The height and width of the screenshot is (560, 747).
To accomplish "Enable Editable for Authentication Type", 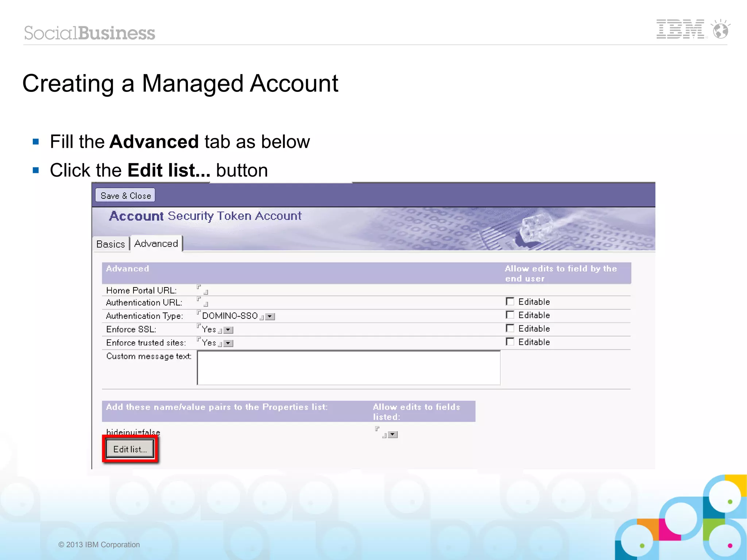I will [x=510, y=314].
